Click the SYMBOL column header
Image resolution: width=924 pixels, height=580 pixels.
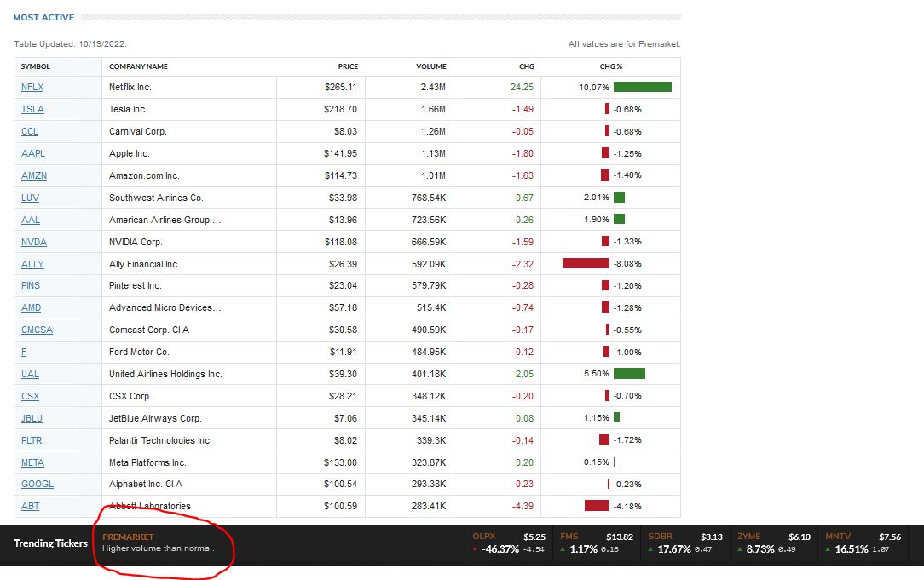click(x=35, y=66)
